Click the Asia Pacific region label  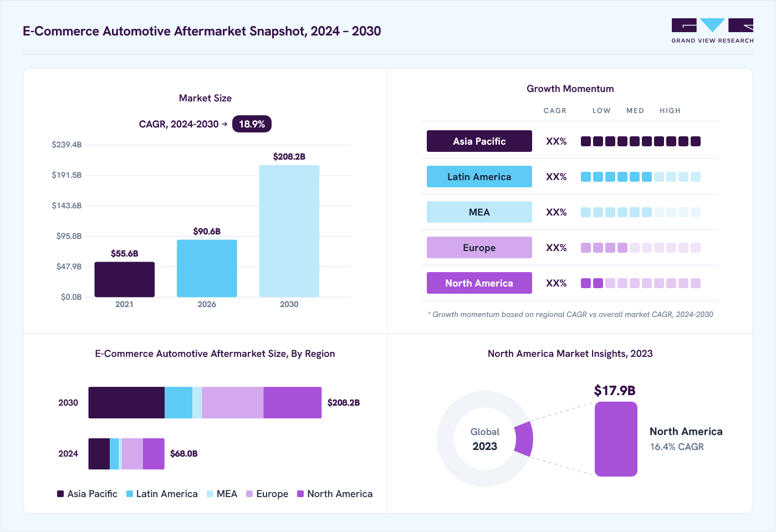coord(479,141)
